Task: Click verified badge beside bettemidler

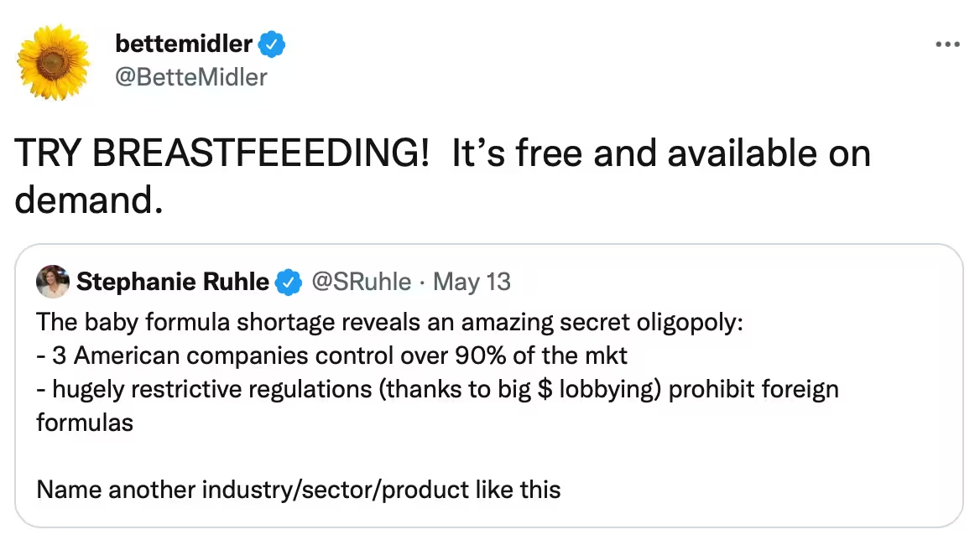Action: [x=271, y=44]
